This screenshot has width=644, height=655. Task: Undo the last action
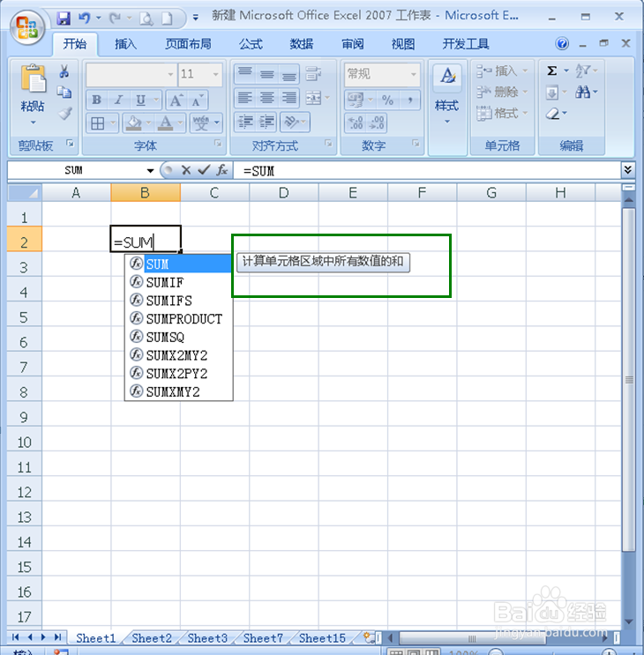point(85,18)
